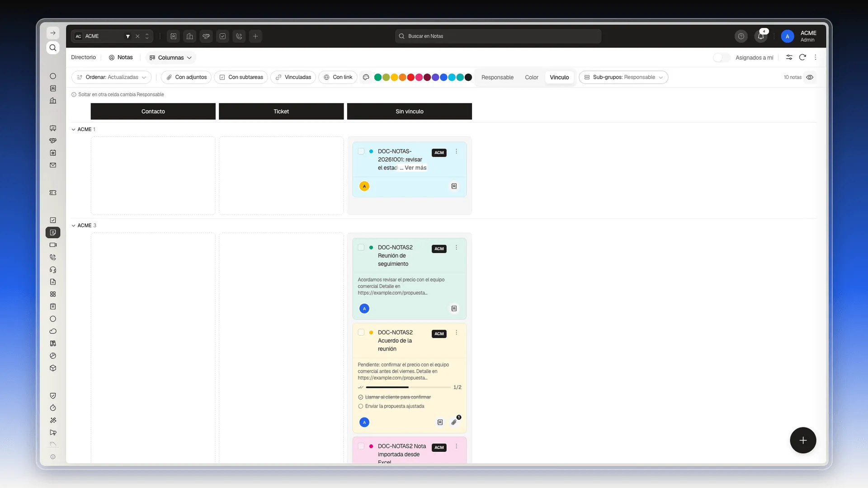
Task: Pick the green color filter swatch
Action: click(378, 77)
